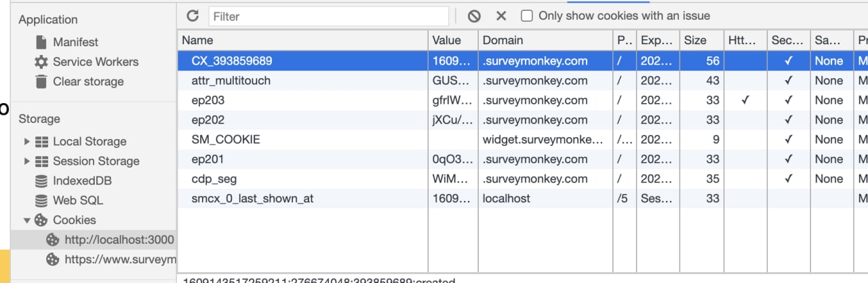Sort by the Size column header

tap(702, 40)
